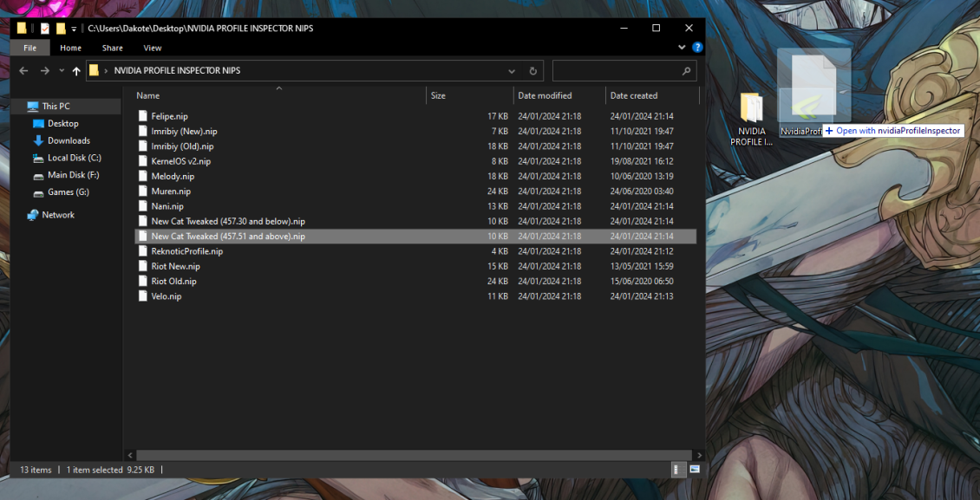Refresh the current folder view
Viewport: 980px width, 500px height.
pos(532,71)
